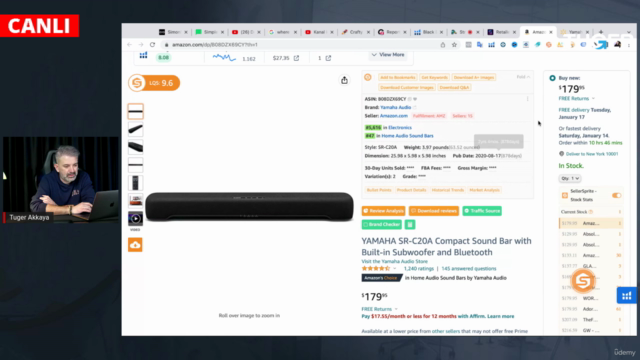Open Market Analysis tab
Screen dimensions: 640x360
484,190
